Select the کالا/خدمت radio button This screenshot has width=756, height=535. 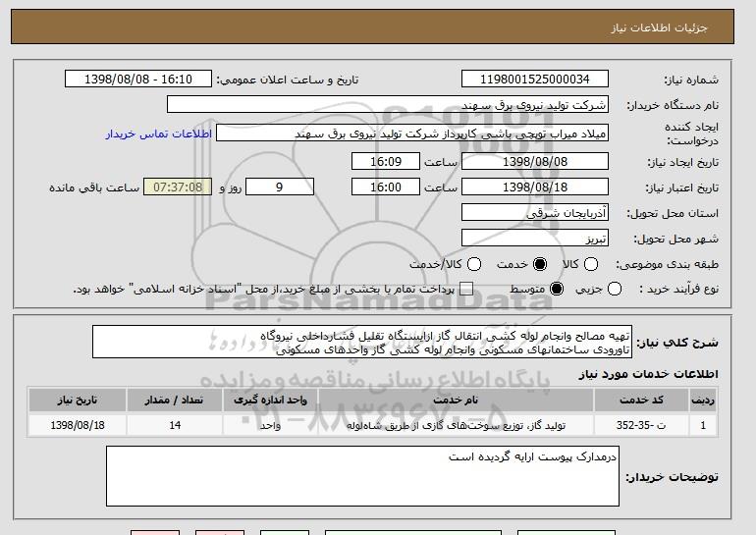pos(474,264)
